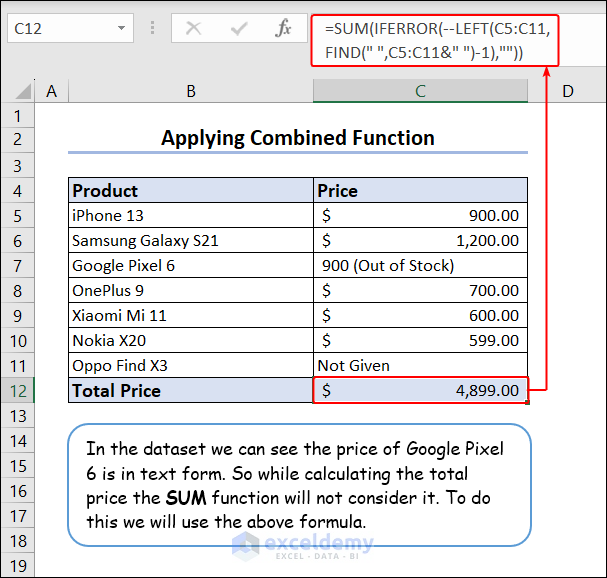Click the formula bar three-dot grip handle

153,28
